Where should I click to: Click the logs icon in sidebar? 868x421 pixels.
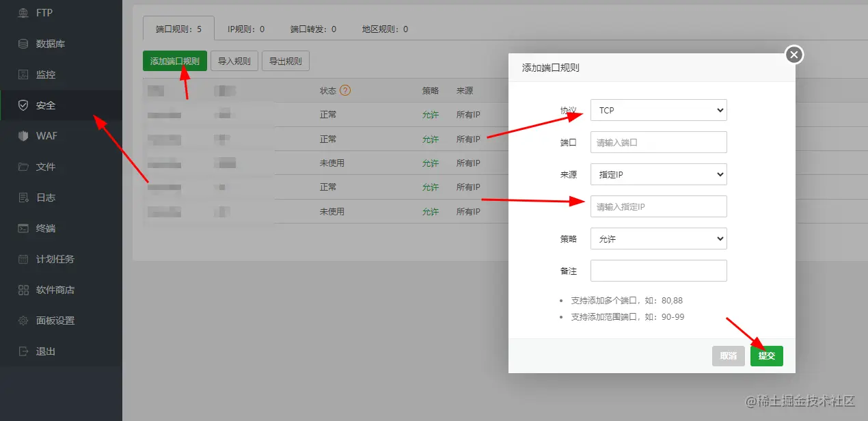pos(23,198)
